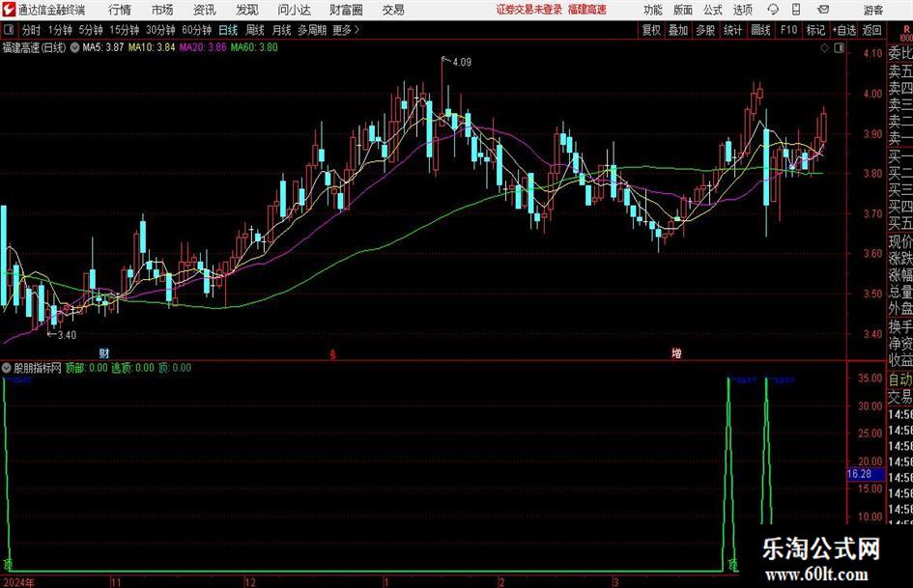Switch to 5分钟 chart period
The width and height of the screenshot is (913, 588).
point(91,30)
